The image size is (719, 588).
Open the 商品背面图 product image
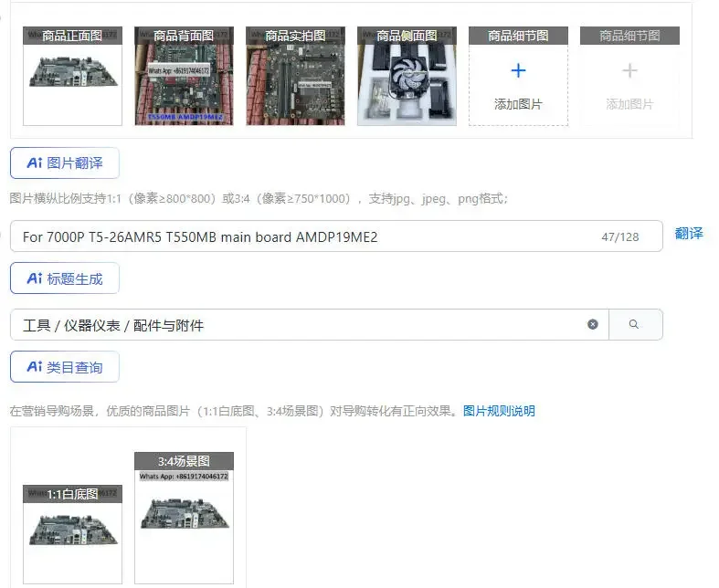[x=184, y=76]
